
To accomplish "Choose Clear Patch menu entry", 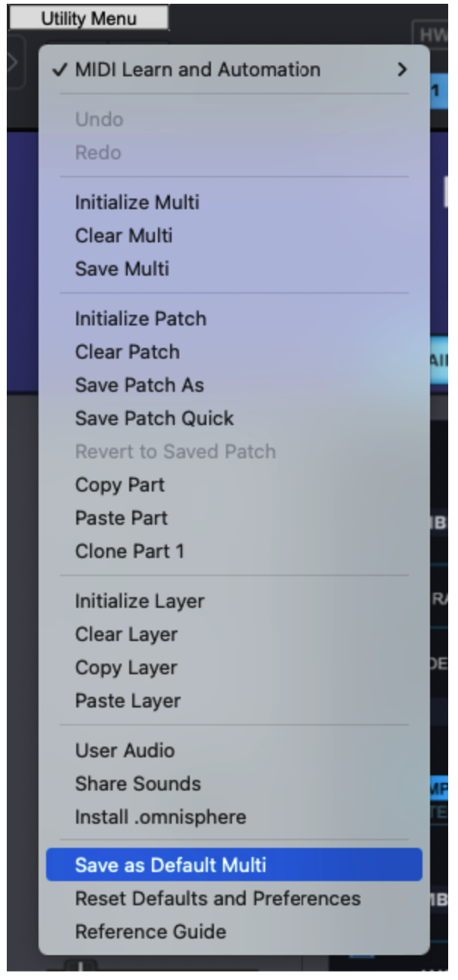I will click(x=127, y=352).
